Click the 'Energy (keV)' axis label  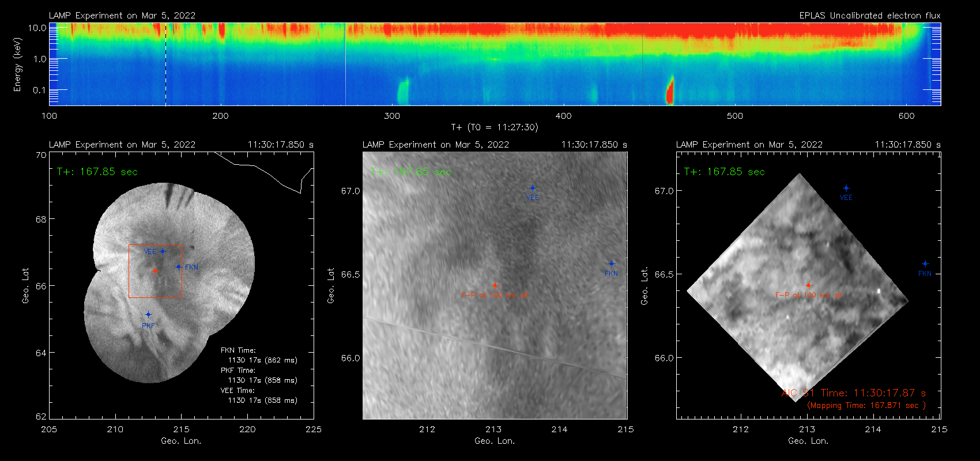(17, 65)
